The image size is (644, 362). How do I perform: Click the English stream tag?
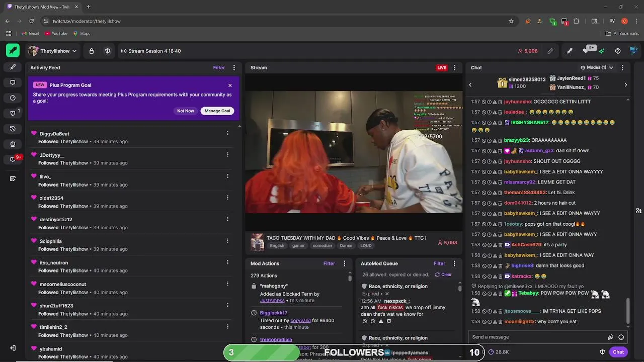(x=277, y=246)
